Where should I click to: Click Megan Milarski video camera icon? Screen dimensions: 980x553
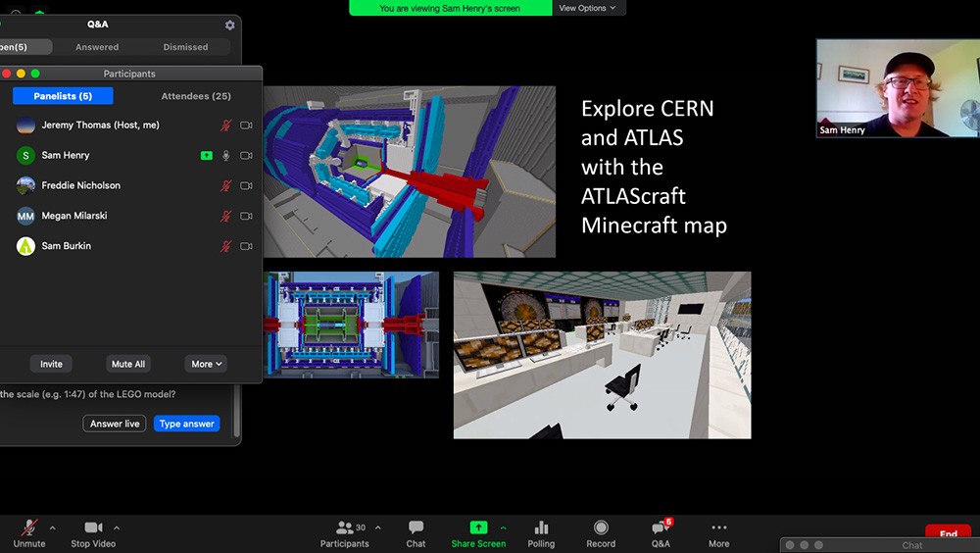pyautogui.click(x=246, y=216)
